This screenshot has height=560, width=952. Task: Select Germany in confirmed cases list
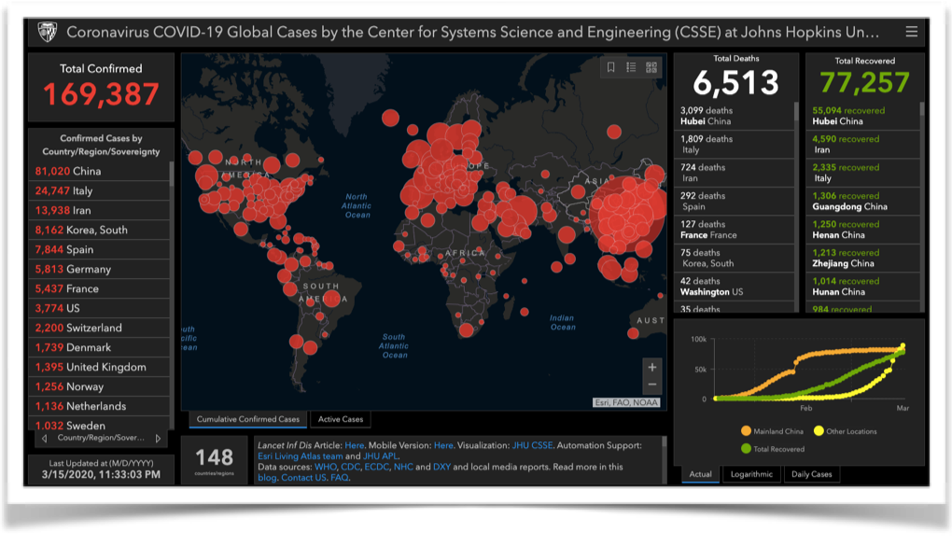[99, 269]
